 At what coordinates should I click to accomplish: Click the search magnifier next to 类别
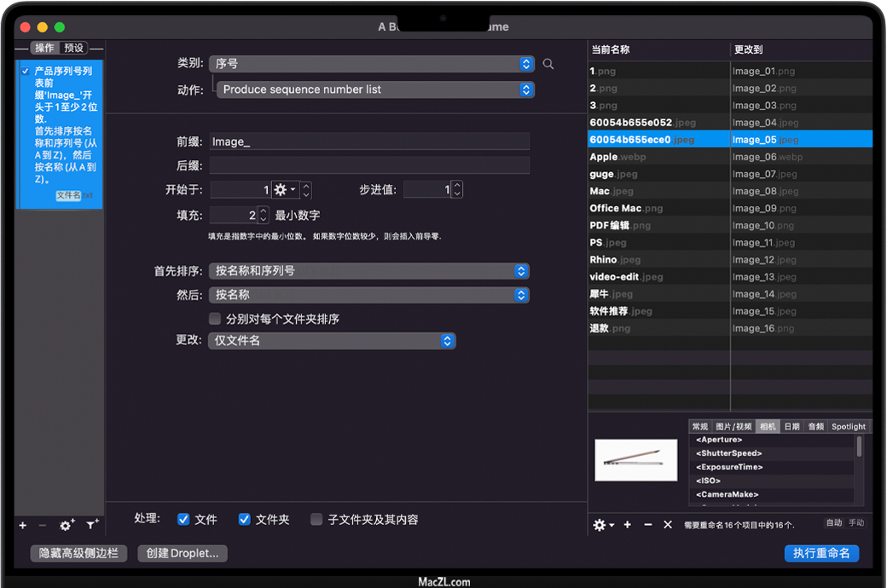point(548,64)
